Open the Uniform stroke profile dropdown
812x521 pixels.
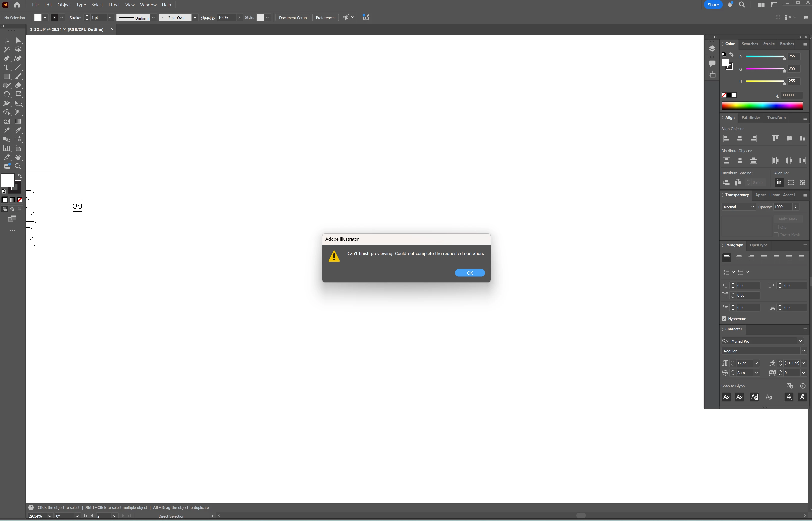click(153, 18)
